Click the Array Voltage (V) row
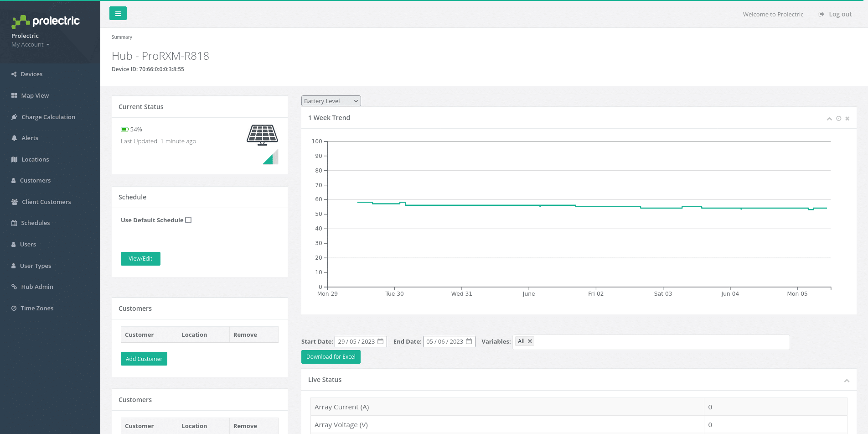Screen dimensions: 868x434 pyautogui.click(x=579, y=424)
